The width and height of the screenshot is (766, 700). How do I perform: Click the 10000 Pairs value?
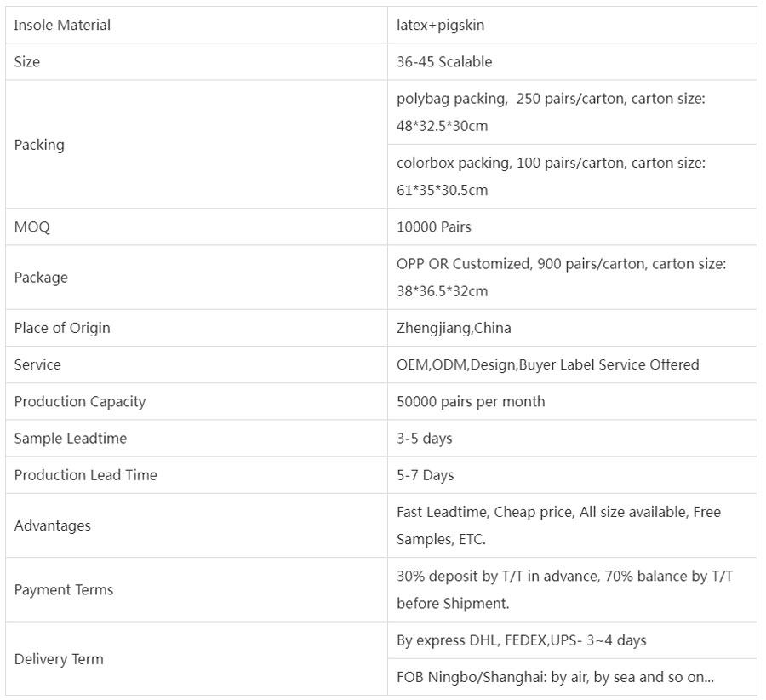[434, 227]
